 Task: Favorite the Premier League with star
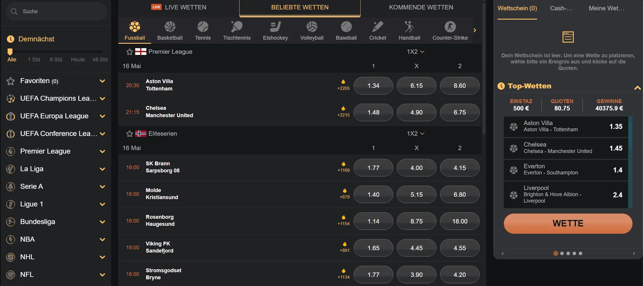coord(130,52)
